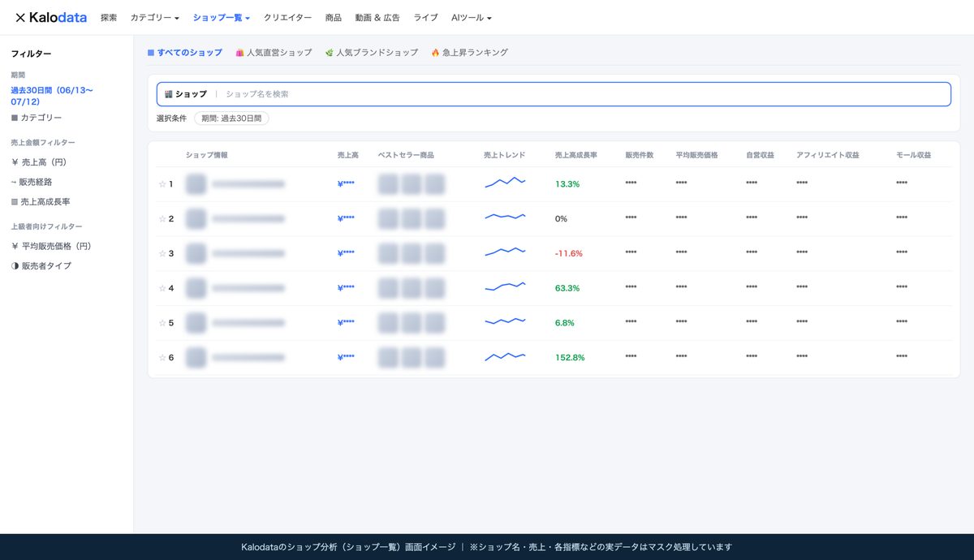The image size is (974, 560).
Task: Click the rank 6 sales trend sparkline
Action: 505,355
